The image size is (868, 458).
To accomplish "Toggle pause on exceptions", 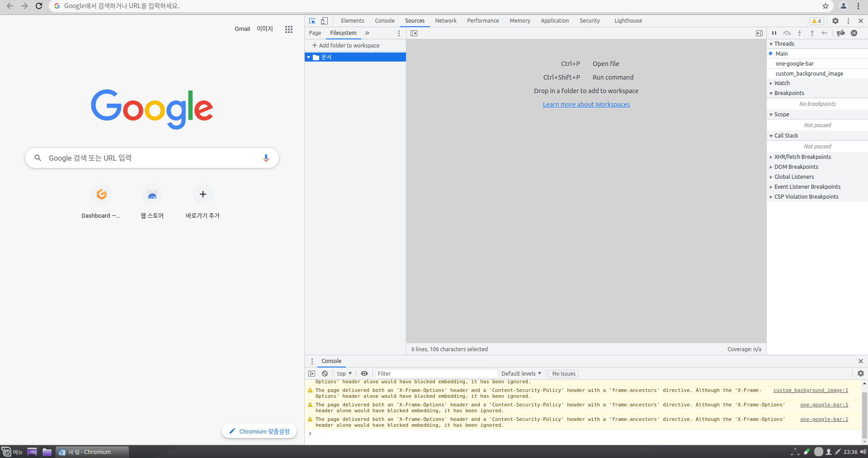I will coord(854,33).
